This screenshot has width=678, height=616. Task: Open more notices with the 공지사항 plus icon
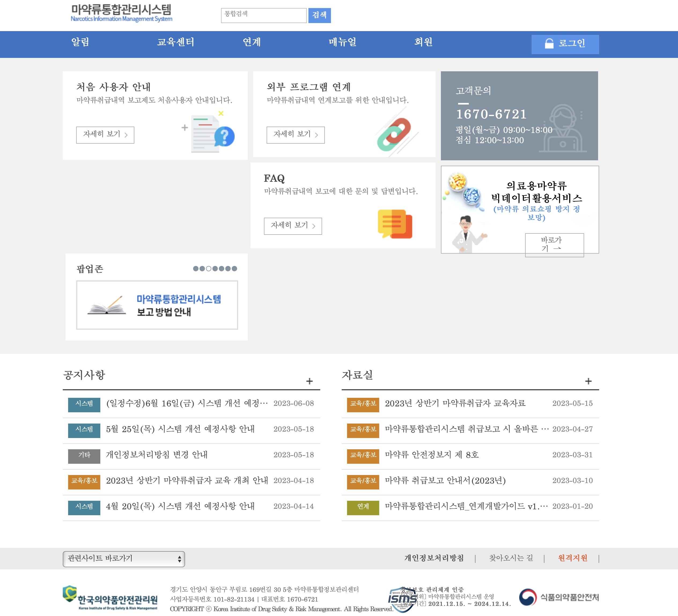309,381
